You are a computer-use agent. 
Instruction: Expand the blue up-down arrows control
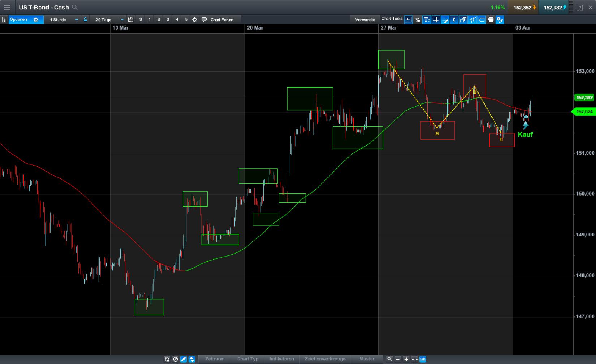(x=192, y=359)
